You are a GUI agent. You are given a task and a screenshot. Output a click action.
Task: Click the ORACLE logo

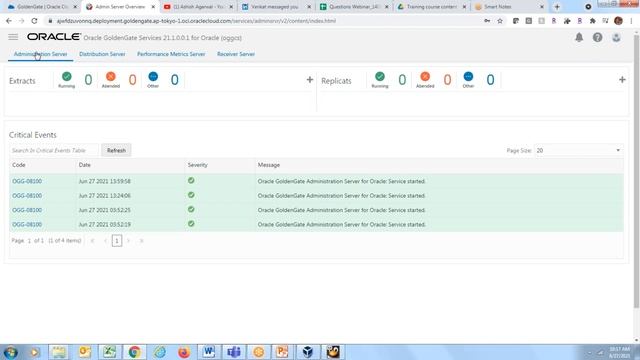pyautogui.click(x=54, y=37)
